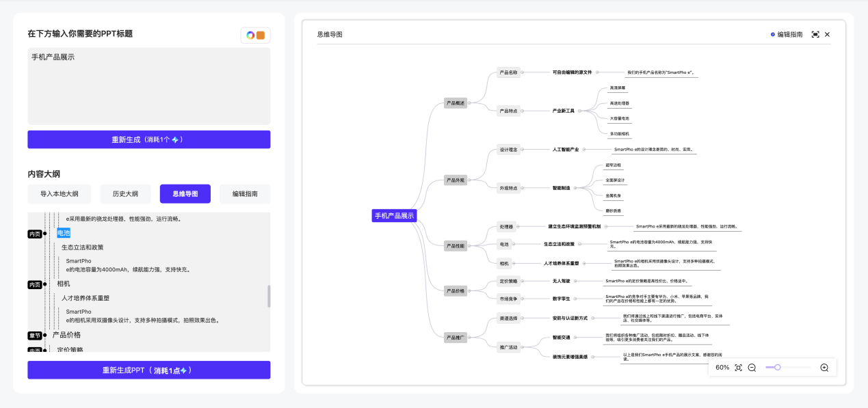868x408 pixels.
Task: Switch to the 历史大纲 tab
Action: [x=124, y=194]
